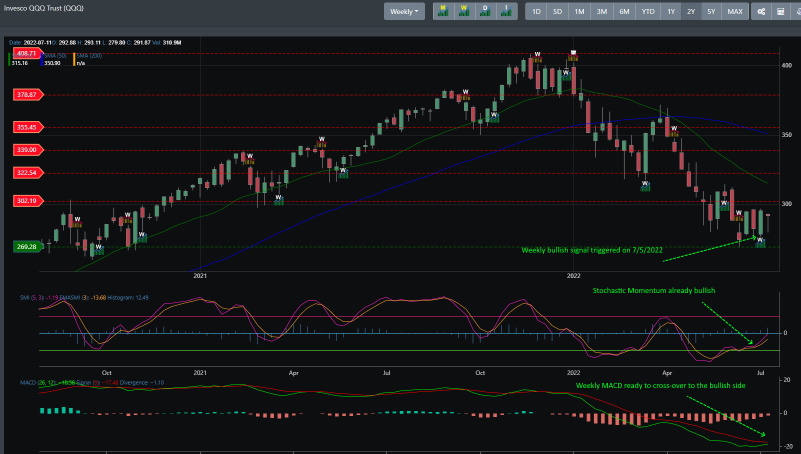Select the YTD time range
This screenshot has width=801, height=454.
tap(648, 11)
